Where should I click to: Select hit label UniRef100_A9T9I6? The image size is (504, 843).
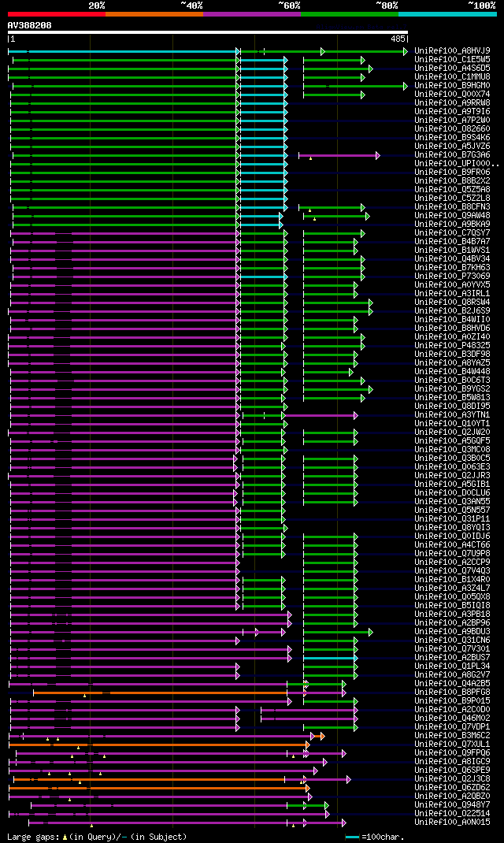coord(452,111)
